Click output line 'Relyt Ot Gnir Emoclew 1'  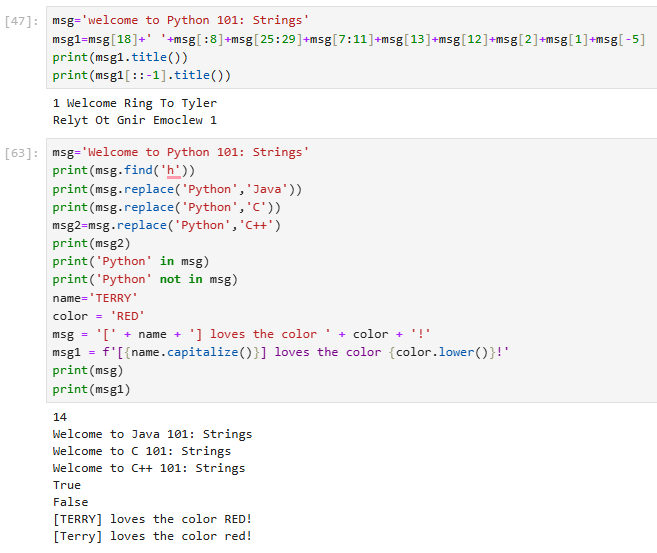[x=135, y=120]
